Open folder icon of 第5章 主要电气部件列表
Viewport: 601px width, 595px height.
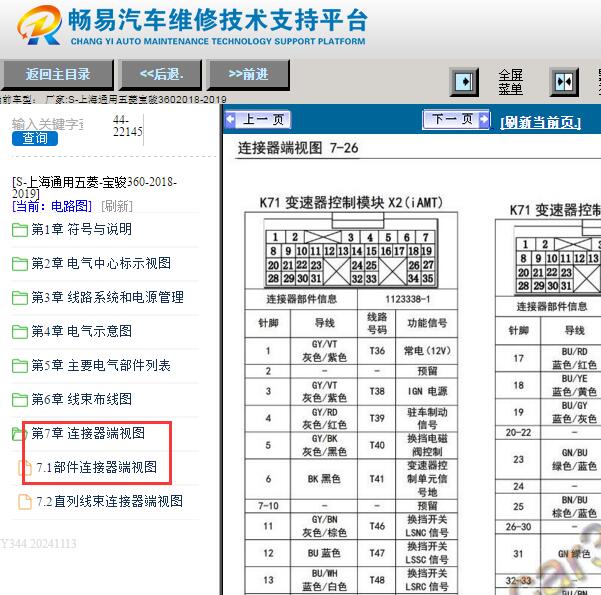[20, 366]
